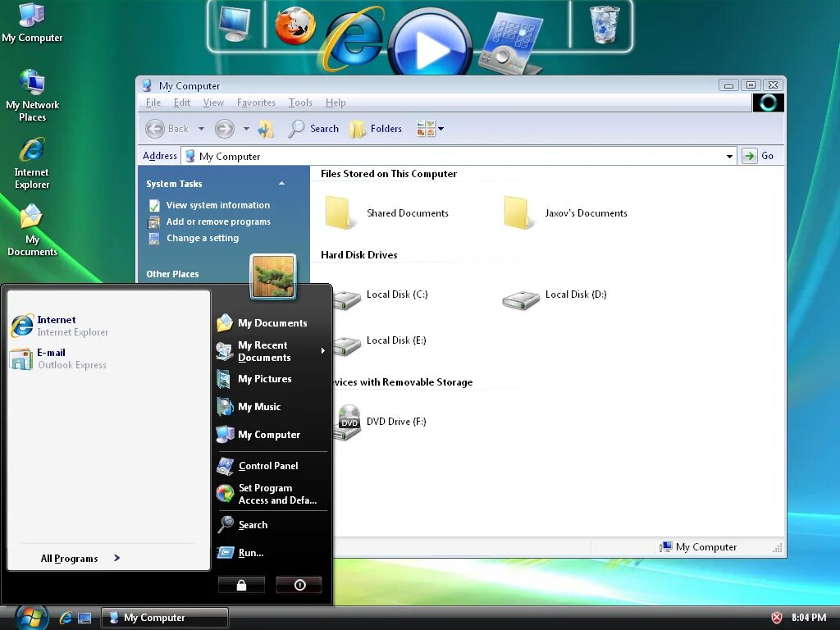Click the red security shield tray icon
The height and width of the screenshot is (630, 840).
point(776,618)
